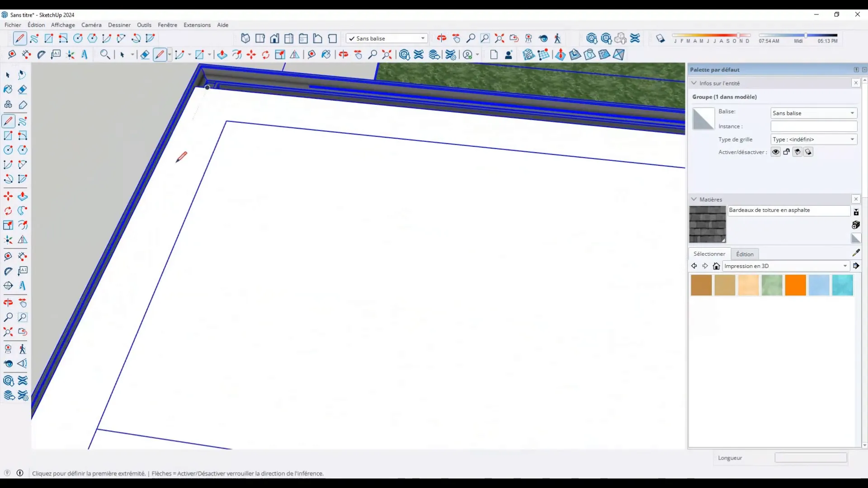Open the Balise dropdown in entity info
The width and height of the screenshot is (868, 488).
pos(814,113)
